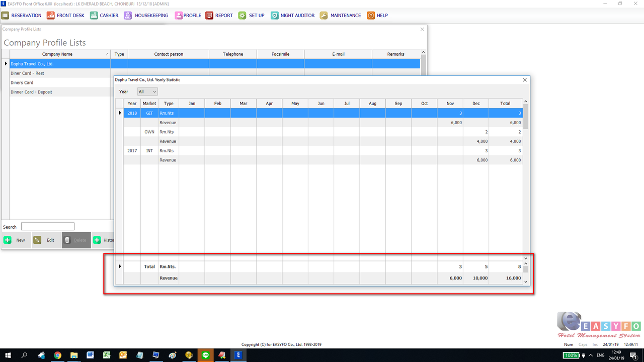644x362 pixels.
Task: Switch to the LINE app in taskbar
Action: [205, 355]
